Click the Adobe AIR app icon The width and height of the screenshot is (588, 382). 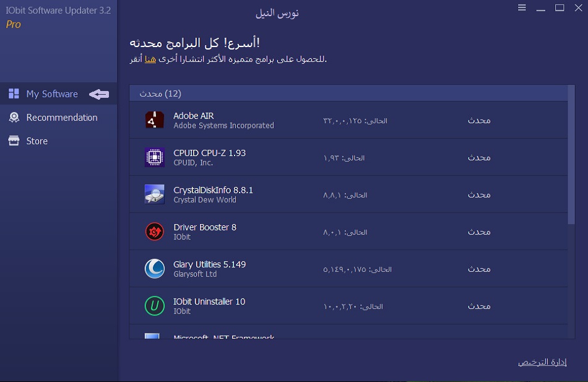point(154,120)
